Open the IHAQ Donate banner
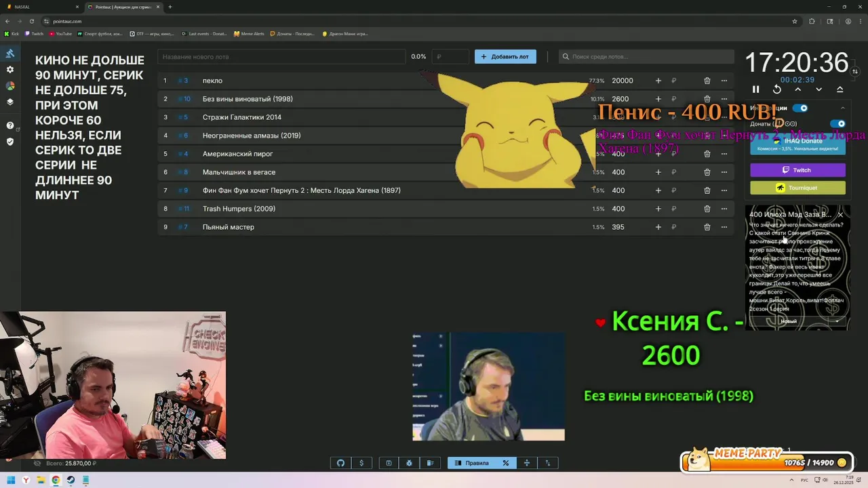This screenshot has height=488, width=868. click(797, 144)
